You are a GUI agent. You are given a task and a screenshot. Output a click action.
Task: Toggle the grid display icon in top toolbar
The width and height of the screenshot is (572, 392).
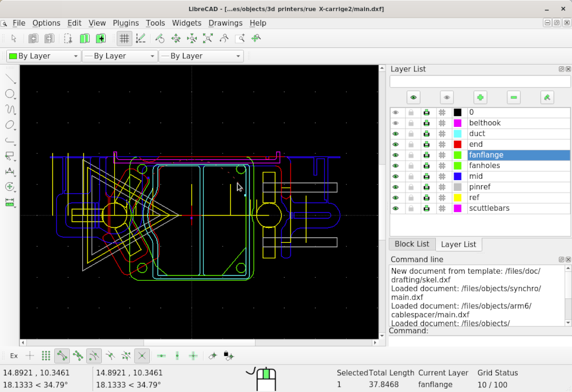(124, 38)
